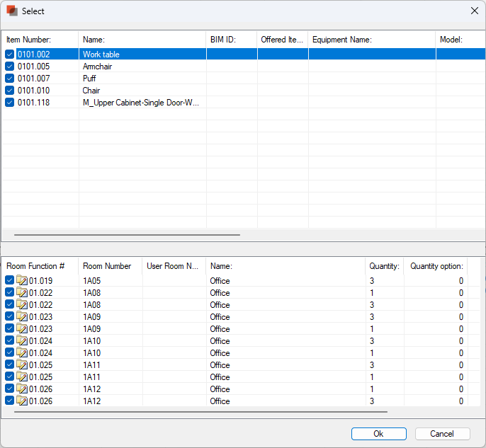The image size is (486, 448).
Task: Select the M_Upper Cabinet-Single Door row
Action: coord(141,103)
